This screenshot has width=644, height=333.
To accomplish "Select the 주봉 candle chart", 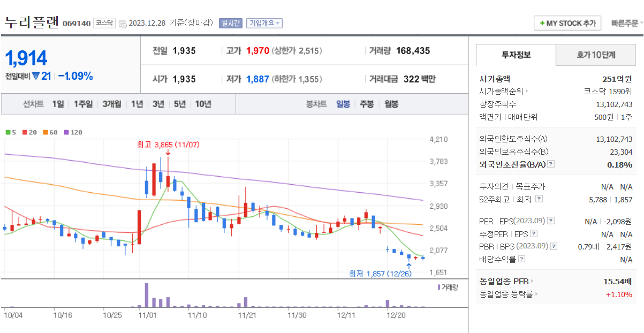I will [x=367, y=104].
